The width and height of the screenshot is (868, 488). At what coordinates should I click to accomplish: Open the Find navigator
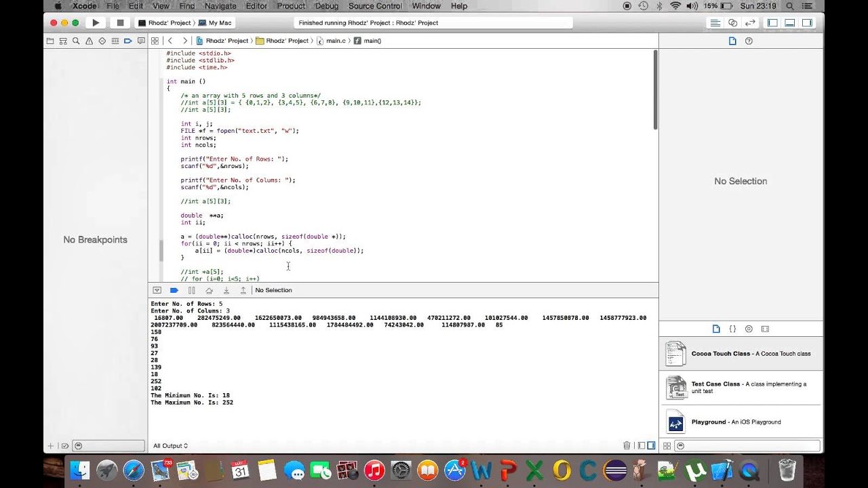(x=76, y=41)
